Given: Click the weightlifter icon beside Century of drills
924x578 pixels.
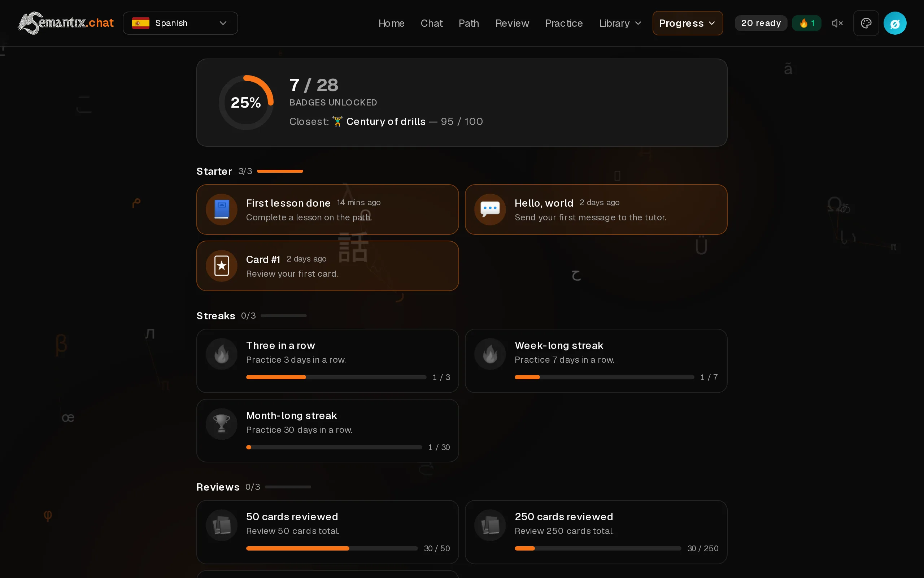Looking at the screenshot, I should 337,122.
